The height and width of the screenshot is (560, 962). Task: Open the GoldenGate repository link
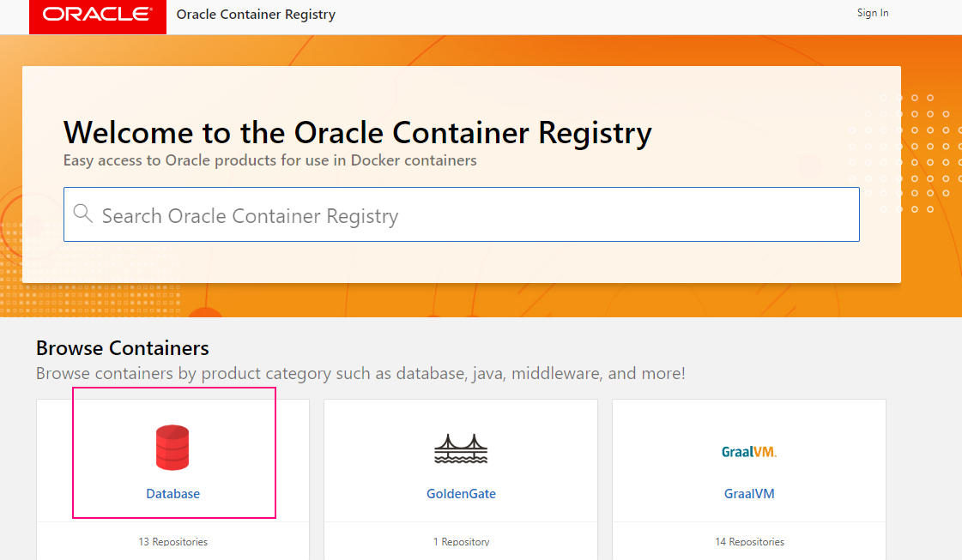coord(461,493)
